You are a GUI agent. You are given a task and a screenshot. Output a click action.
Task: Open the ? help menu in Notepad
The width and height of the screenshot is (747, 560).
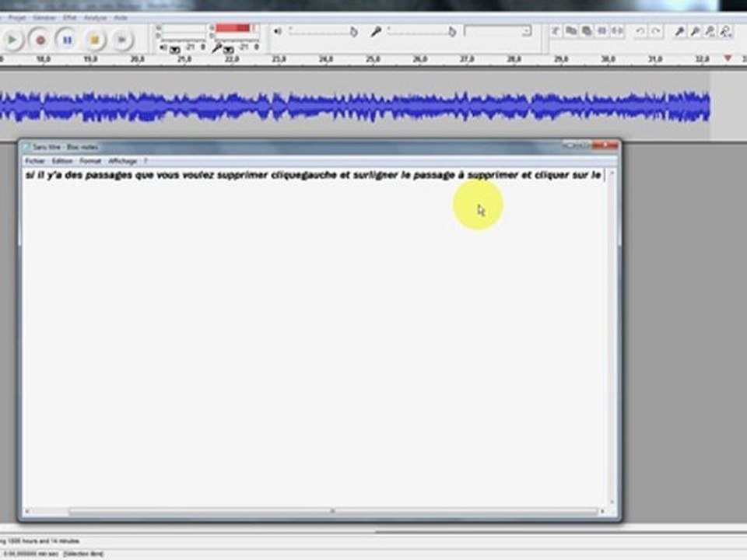[x=146, y=161]
